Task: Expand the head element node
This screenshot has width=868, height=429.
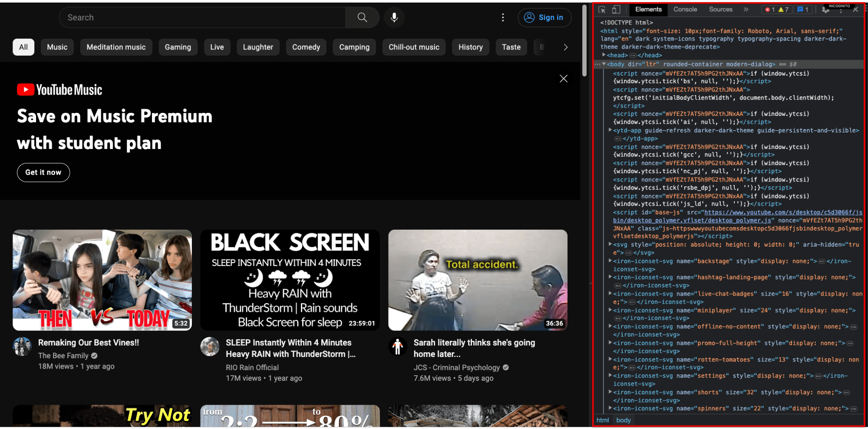Action: tap(604, 55)
